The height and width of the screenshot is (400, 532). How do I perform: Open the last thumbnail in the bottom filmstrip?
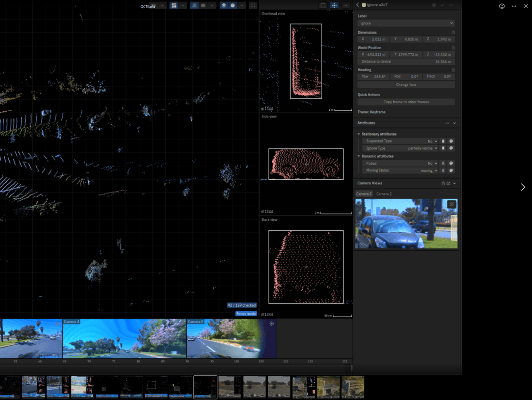pyautogui.click(x=352, y=387)
